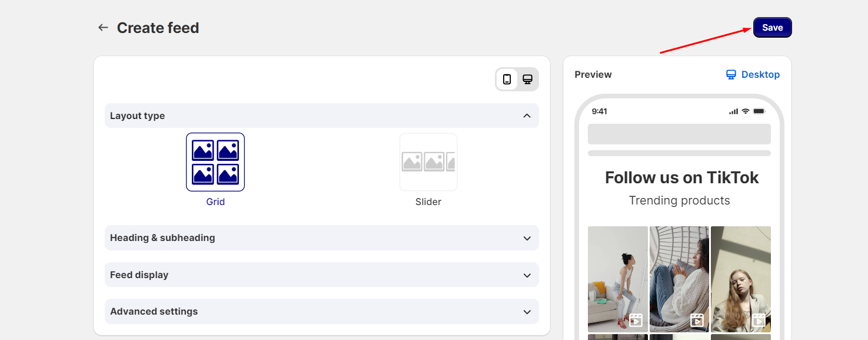Expand the Heading & subheading section
Screen dimensions: 868x340
pos(321,238)
